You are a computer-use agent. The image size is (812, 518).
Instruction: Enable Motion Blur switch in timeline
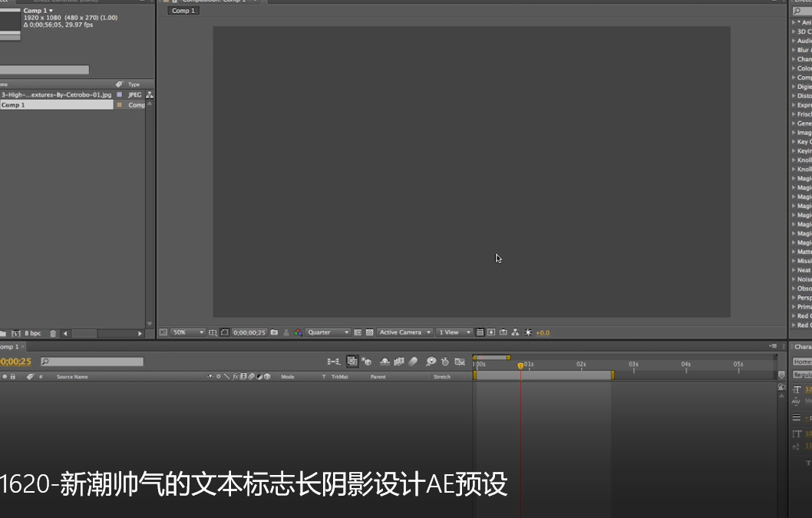413,361
